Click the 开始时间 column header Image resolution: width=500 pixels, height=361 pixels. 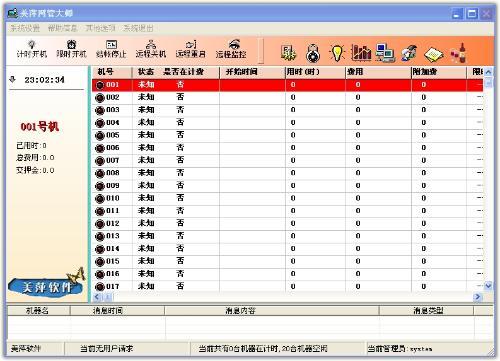coord(241,72)
